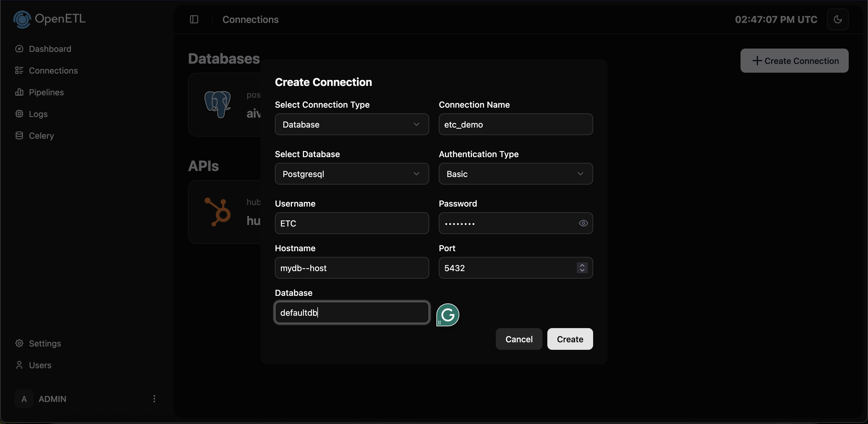Open the Select Database Postgresql dropdown
868x424 pixels.
pyautogui.click(x=352, y=174)
